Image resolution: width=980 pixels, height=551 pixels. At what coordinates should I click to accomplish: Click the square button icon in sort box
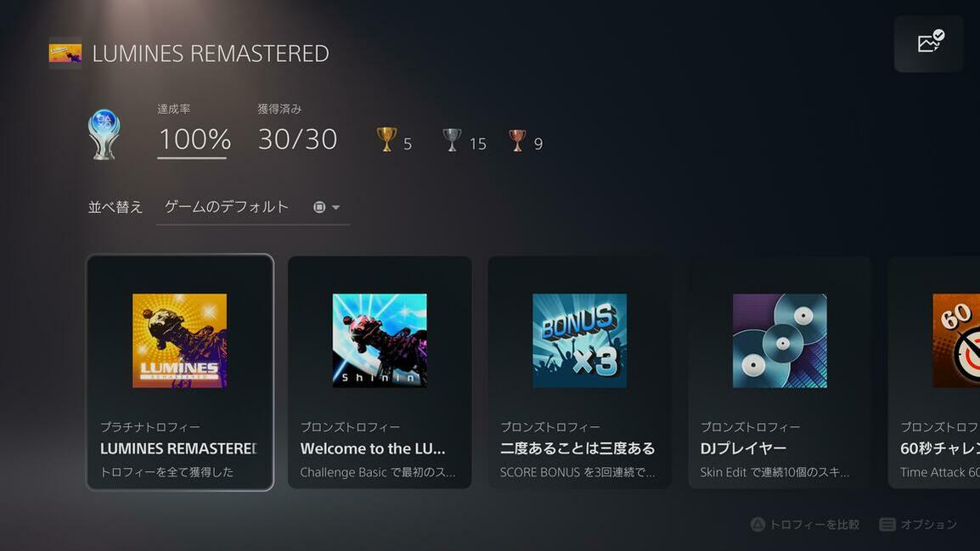click(319, 207)
